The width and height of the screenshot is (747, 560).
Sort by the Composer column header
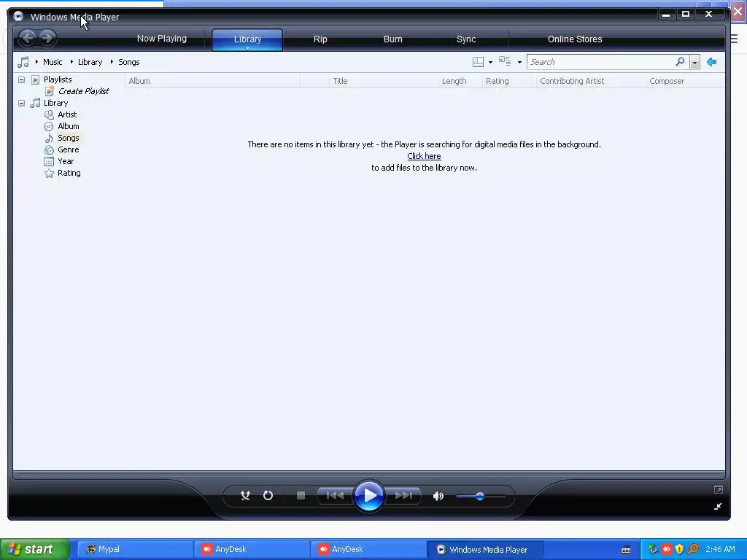(x=685, y=81)
